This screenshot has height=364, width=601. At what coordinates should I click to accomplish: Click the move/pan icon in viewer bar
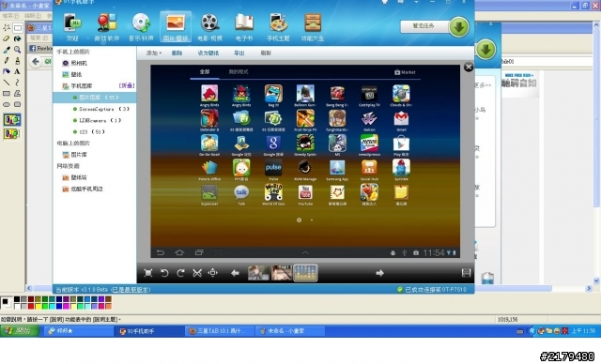(213, 273)
